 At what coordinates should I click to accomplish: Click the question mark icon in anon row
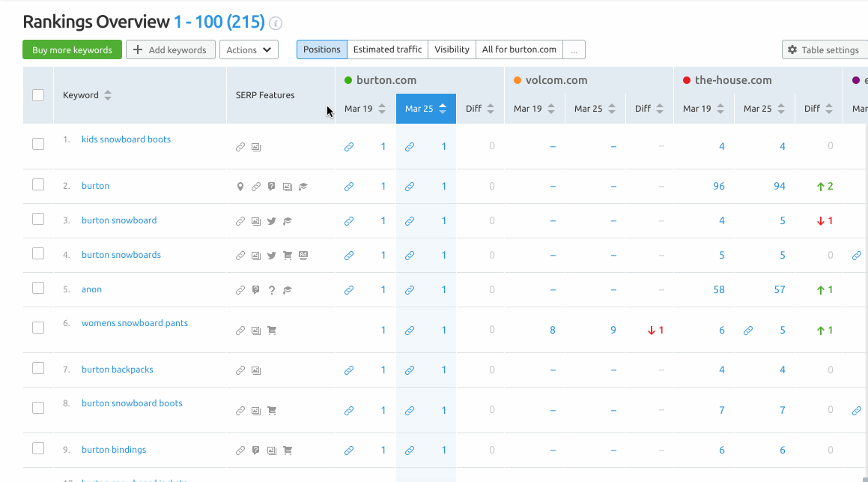point(271,290)
